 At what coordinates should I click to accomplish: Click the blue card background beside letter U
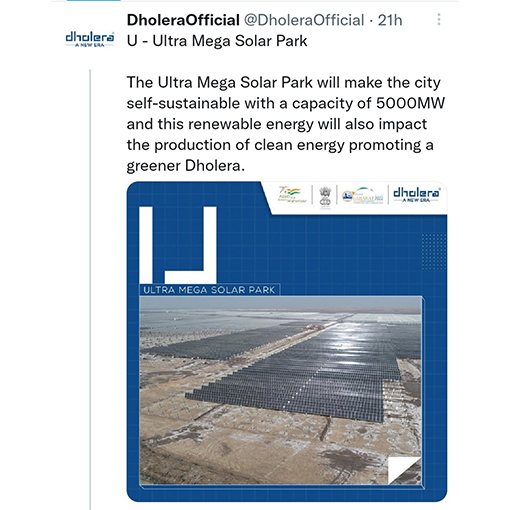tap(317, 250)
